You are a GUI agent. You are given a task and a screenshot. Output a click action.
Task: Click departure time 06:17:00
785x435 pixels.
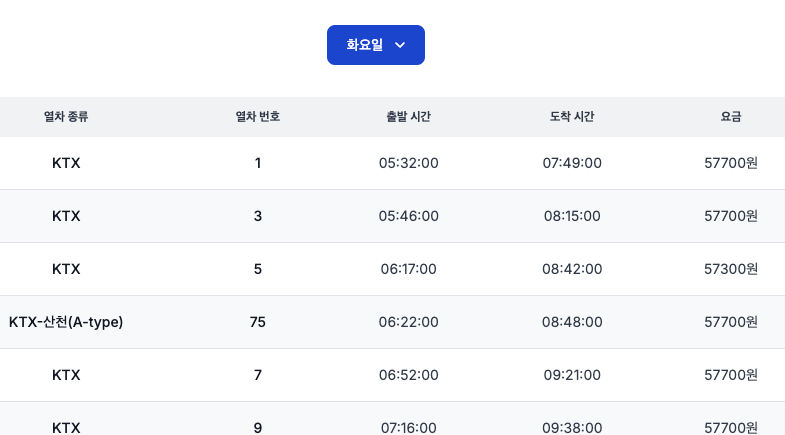point(409,269)
